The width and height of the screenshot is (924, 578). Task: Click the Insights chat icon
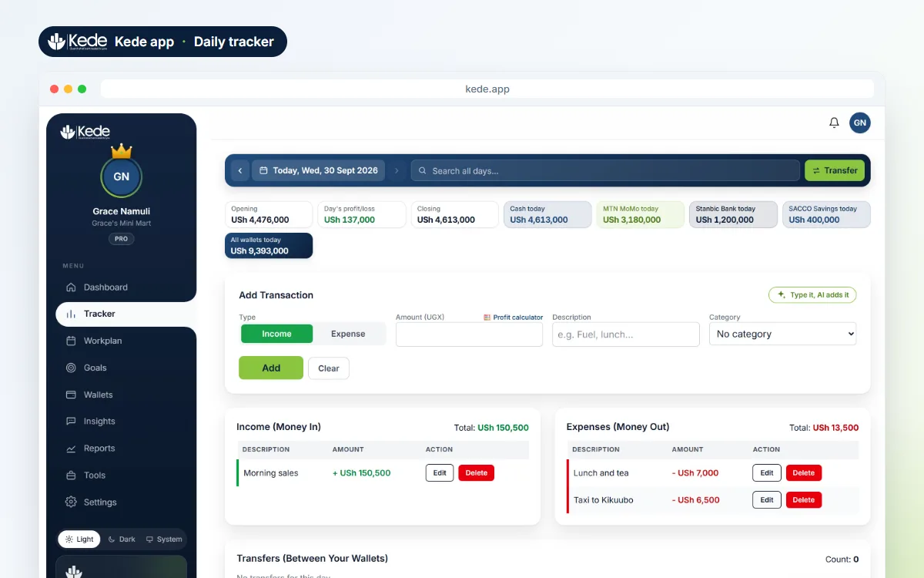pyautogui.click(x=71, y=422)
